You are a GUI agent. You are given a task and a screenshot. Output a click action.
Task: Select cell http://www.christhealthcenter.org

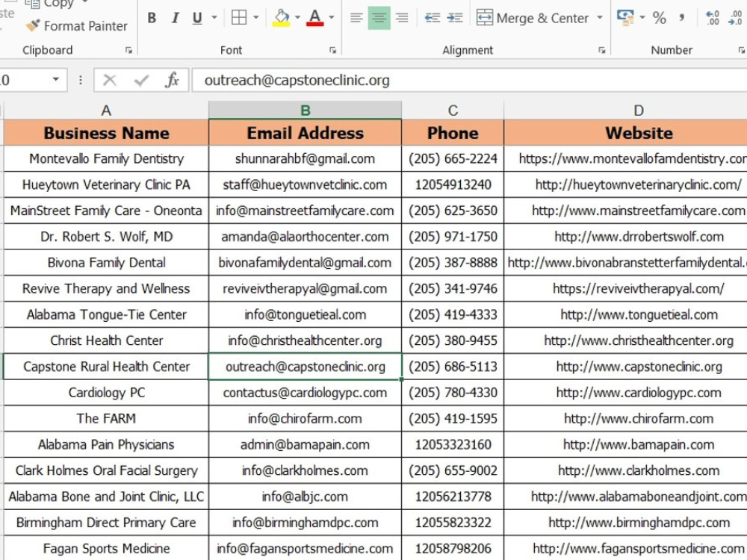tap(625, 340)
